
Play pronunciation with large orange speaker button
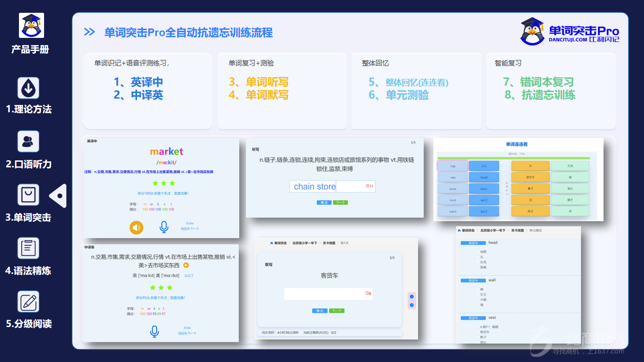click(x=136, y=227)
